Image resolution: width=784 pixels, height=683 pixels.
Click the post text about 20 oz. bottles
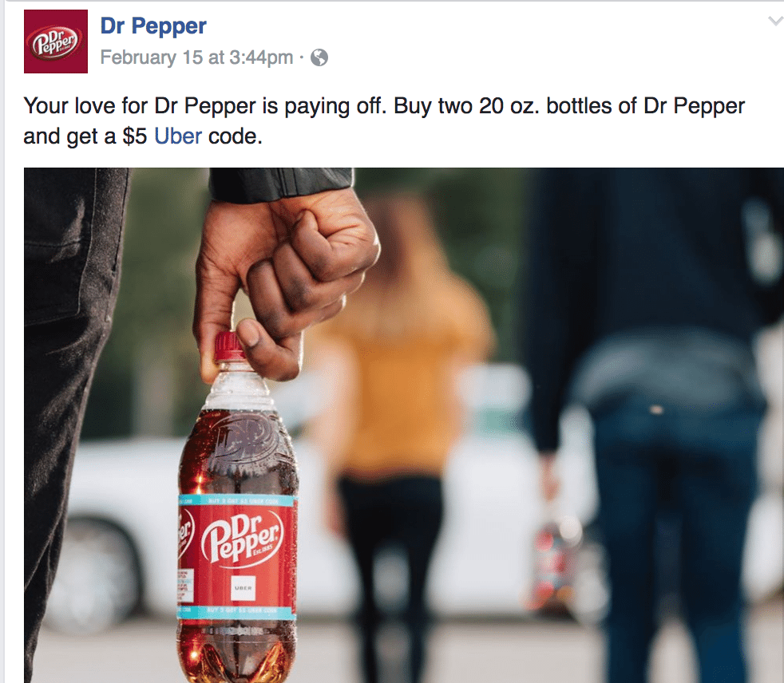coord(384,121)
